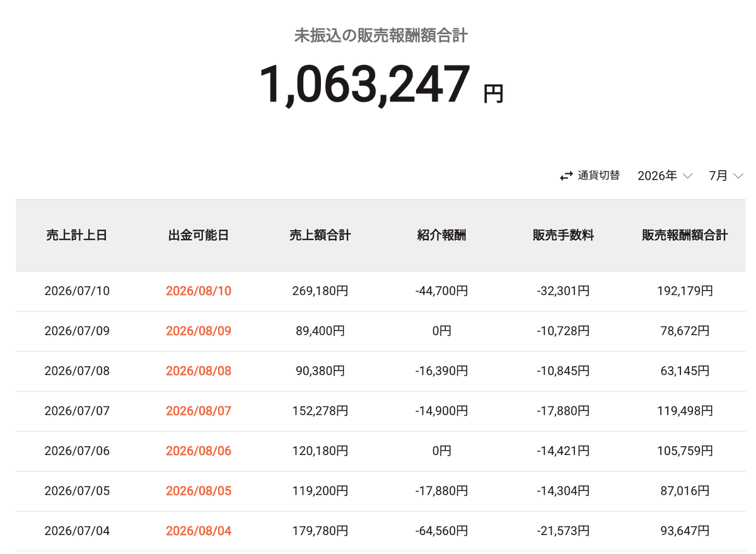Viewport: 756px width, 554px height.
Task: Click the -44,700円 referral fee cell
Action: (x=441, y=291)
